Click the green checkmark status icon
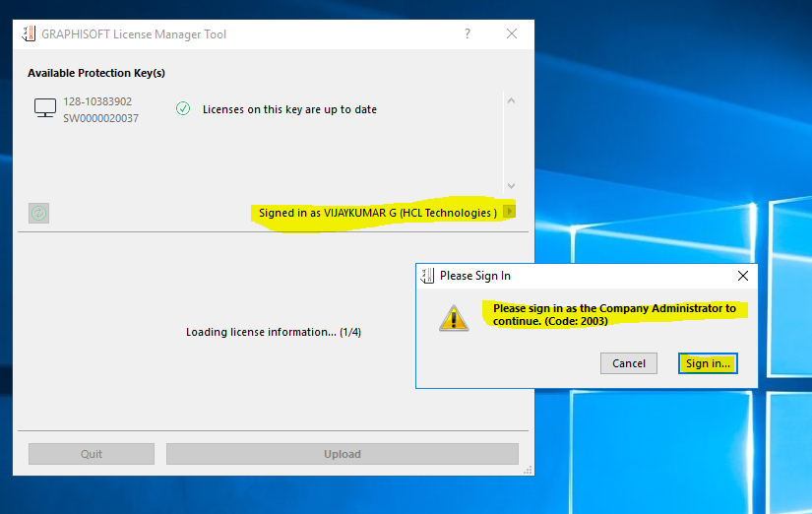Viewport: 812px width, 514px height. [183, 108]
